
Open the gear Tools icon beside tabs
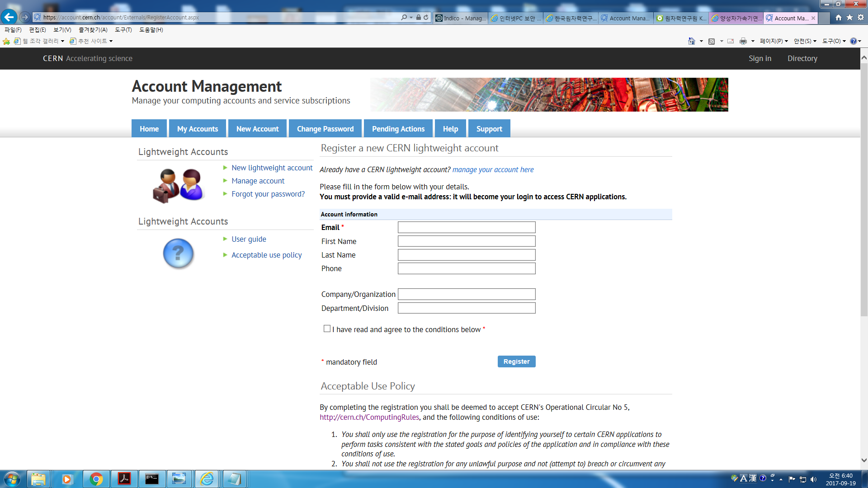pyautogui.click(x=861, y=18)
